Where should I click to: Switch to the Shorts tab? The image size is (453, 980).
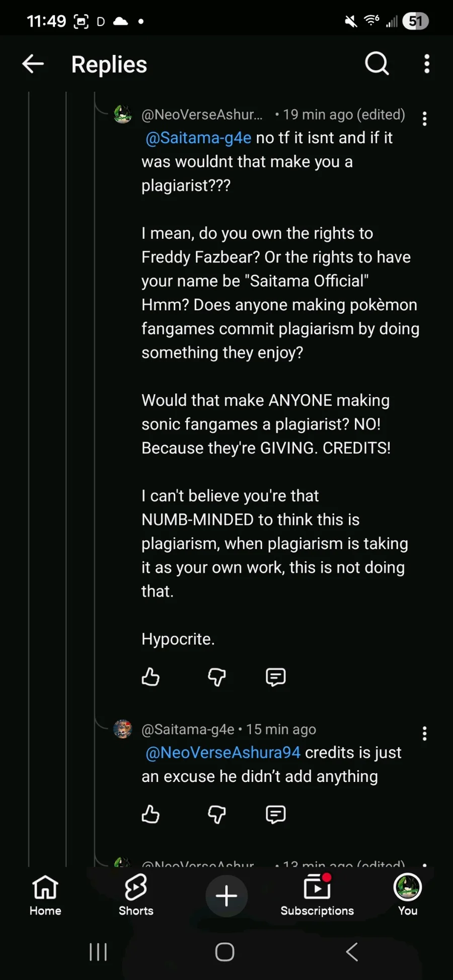[136, 896]
